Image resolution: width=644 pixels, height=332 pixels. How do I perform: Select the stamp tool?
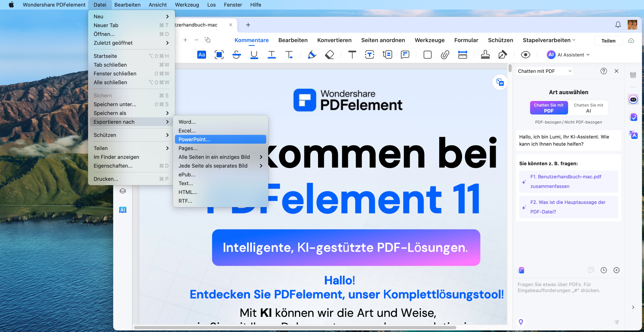[x=485, y=55]
